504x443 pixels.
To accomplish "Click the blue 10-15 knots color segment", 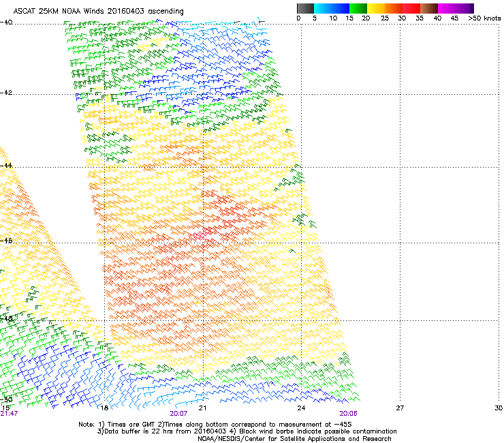I will tap(341, 8).
